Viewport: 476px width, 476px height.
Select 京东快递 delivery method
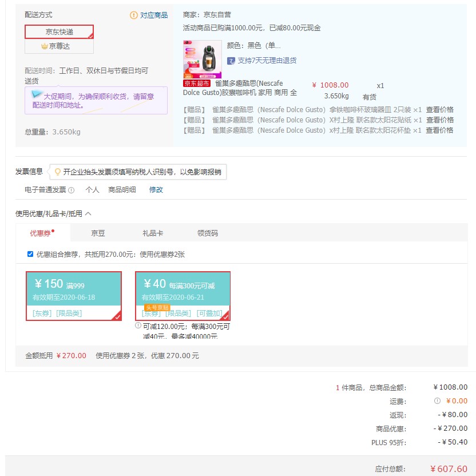[x=59, y=32]
